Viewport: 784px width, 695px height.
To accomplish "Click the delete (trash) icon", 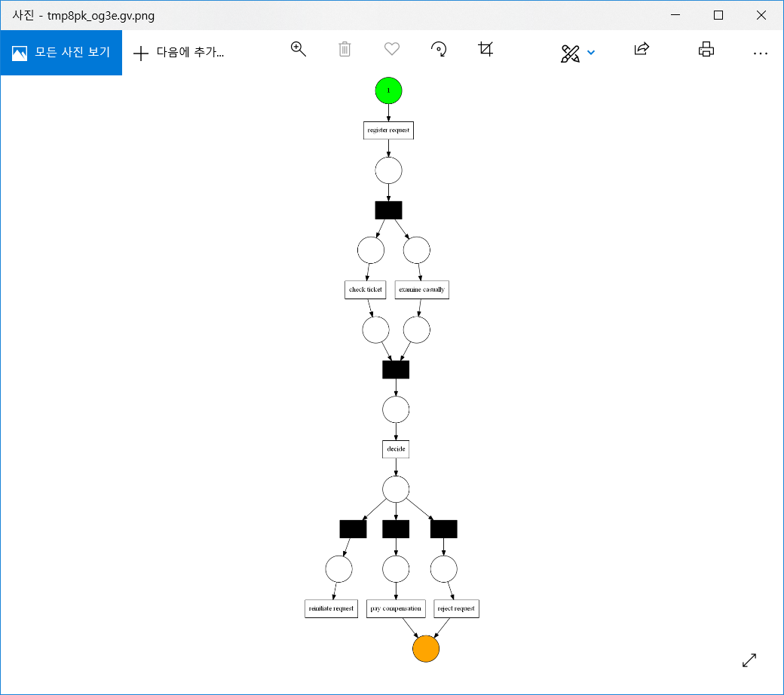I will point(345,48).
